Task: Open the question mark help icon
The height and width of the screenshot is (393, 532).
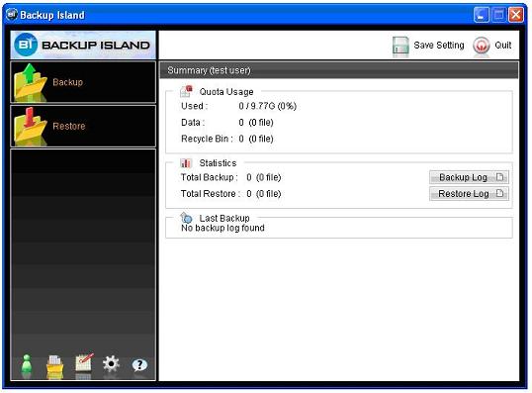Action: coord(139,365)
